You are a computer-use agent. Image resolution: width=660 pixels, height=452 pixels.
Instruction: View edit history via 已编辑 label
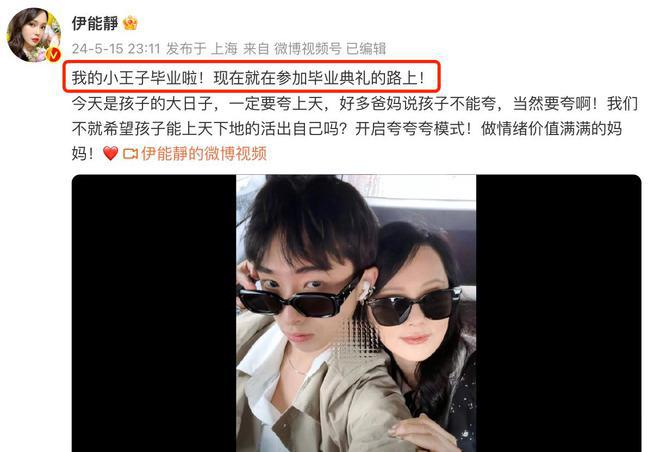point(366,49)
